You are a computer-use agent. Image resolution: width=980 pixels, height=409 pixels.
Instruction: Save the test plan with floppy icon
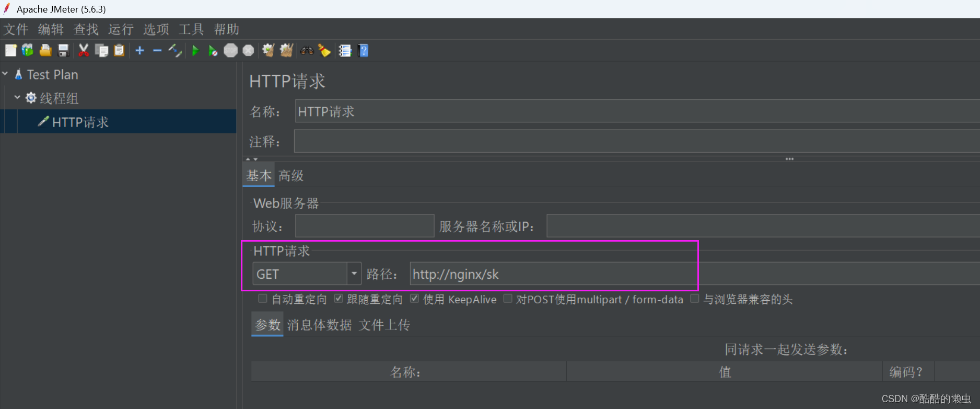pyautogui.click(x=63, y=50)
